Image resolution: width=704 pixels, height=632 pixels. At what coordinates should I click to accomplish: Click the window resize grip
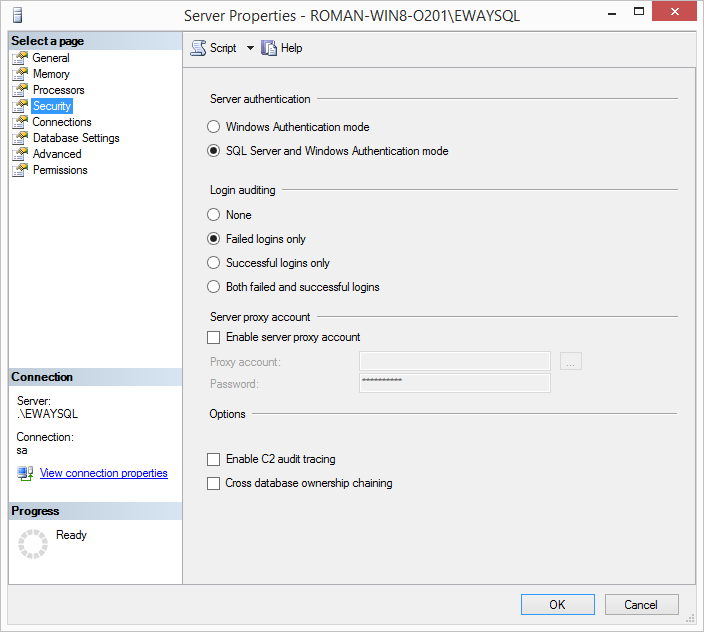click(691, 619)
